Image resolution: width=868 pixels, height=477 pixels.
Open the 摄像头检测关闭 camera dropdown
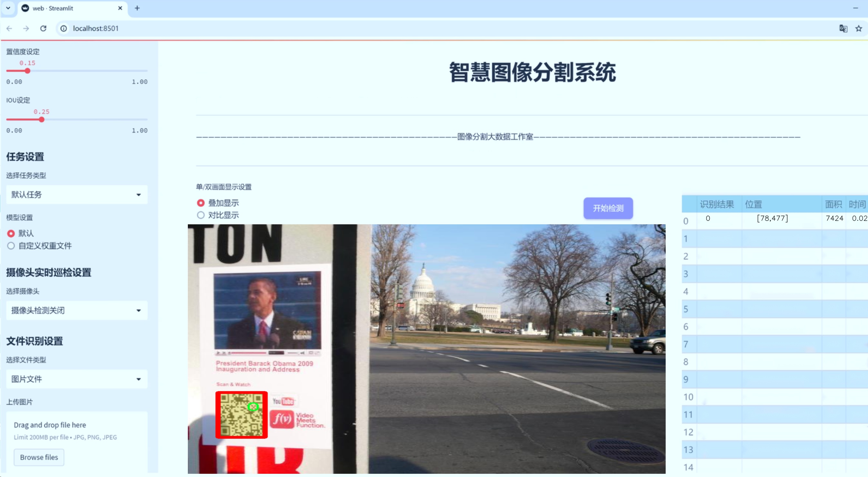tap(77, 310)
